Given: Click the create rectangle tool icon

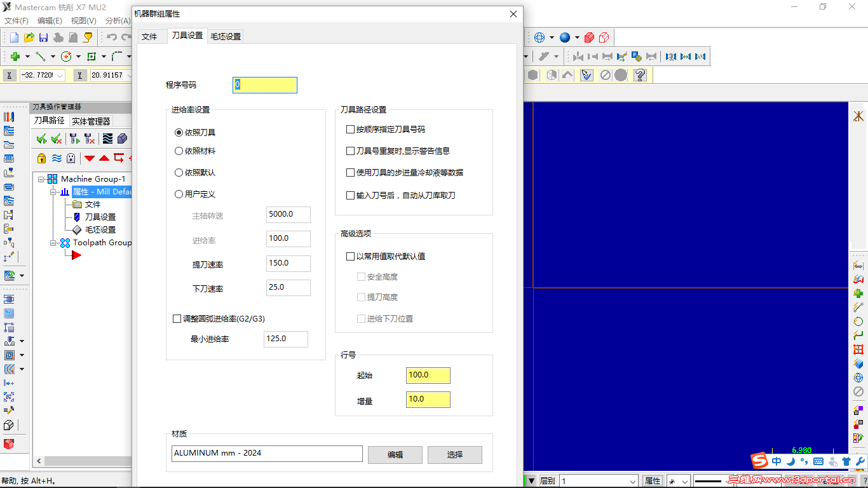Looking at the screenshot, I should coord(92,57).
